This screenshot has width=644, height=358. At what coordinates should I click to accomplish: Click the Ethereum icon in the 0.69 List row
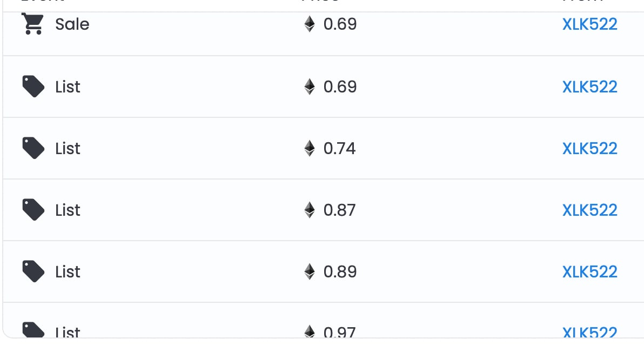click(310, 87)
